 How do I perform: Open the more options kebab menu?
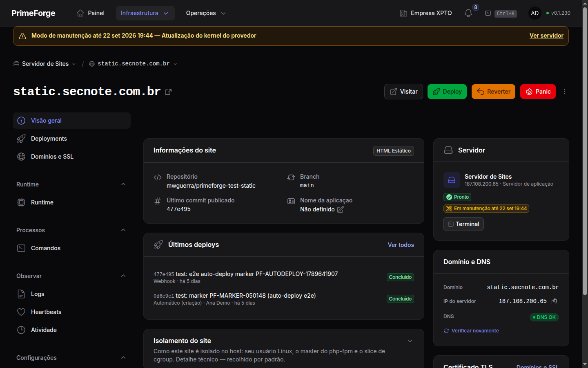(565, 92)
